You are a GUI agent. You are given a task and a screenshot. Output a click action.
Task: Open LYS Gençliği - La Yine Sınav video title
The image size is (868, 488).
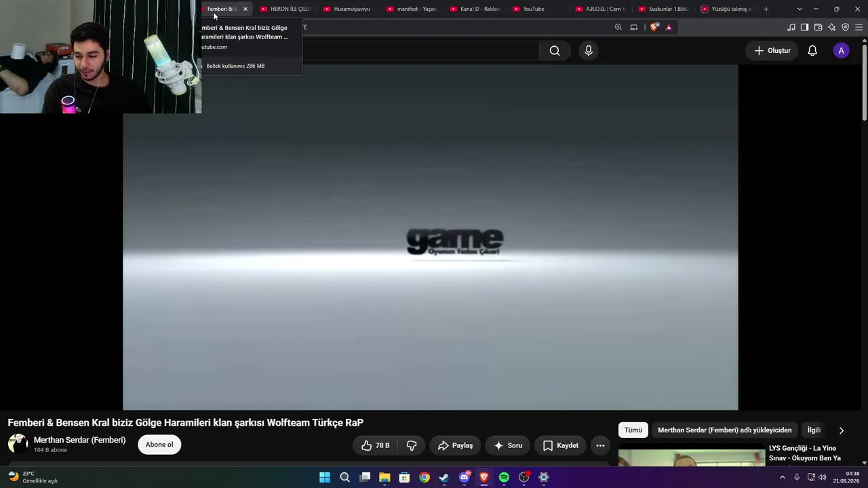tap(805, 453)
